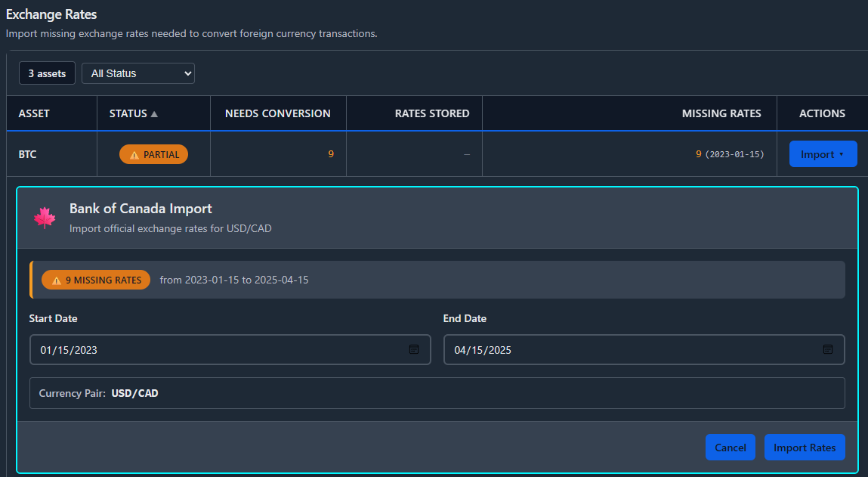
Task: Sort by the ASSET column header
Action: (x=34, y=113)
